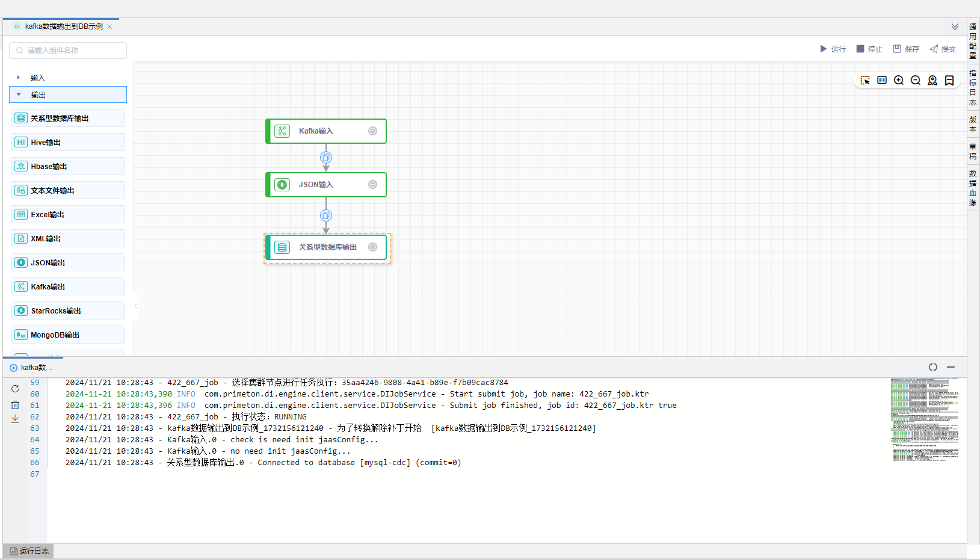Open the tab list dropdown chevron
The width and height of the screenshot is (980, 559).
(955, 26)
